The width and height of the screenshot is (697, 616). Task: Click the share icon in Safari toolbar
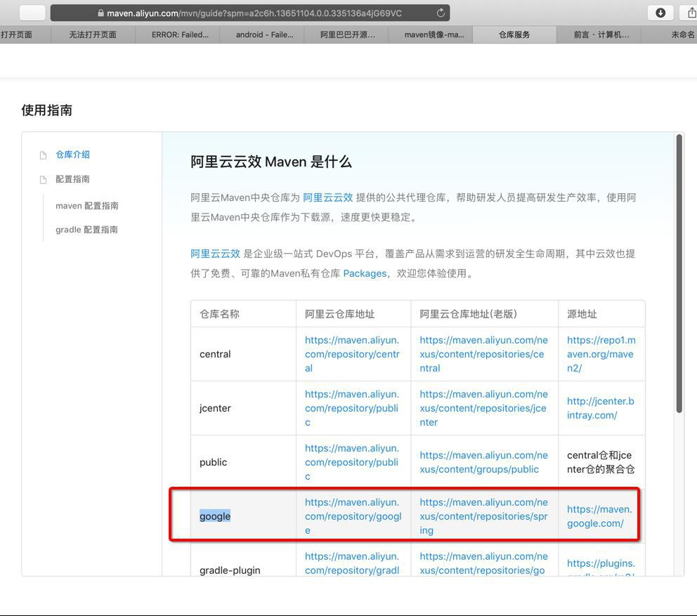[x=691, y=13]
